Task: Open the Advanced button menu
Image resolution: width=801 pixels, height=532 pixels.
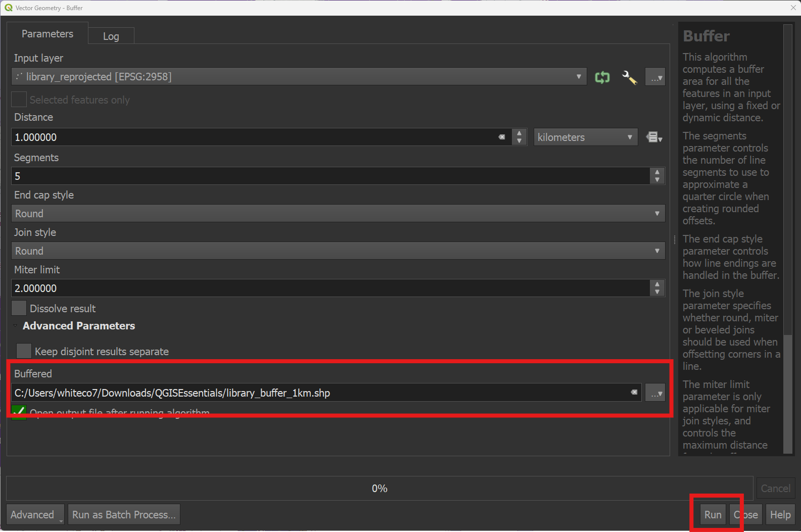Action: (x=35, y=514)
